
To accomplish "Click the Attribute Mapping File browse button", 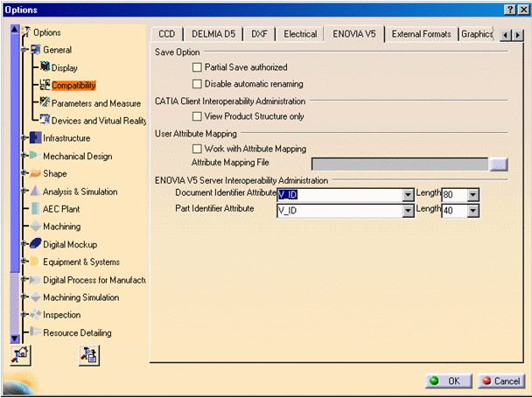I will coord(499,164).
